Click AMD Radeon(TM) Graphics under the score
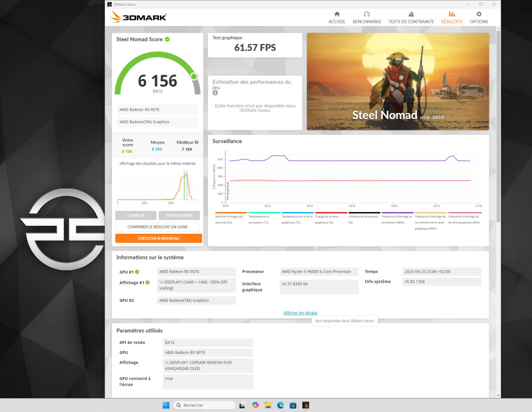 [157, 122]
